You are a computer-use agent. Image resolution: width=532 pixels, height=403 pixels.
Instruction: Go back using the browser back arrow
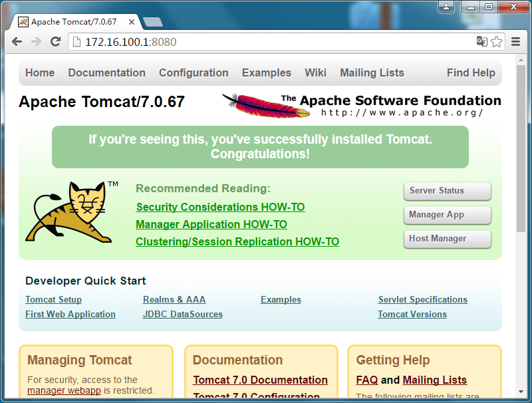pos(17,42)
